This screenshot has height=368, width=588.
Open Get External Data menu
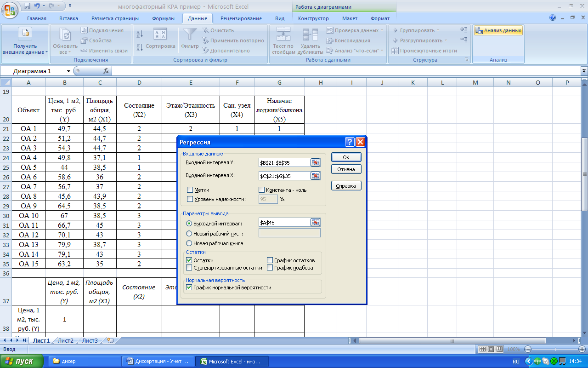tap(25, 42)
